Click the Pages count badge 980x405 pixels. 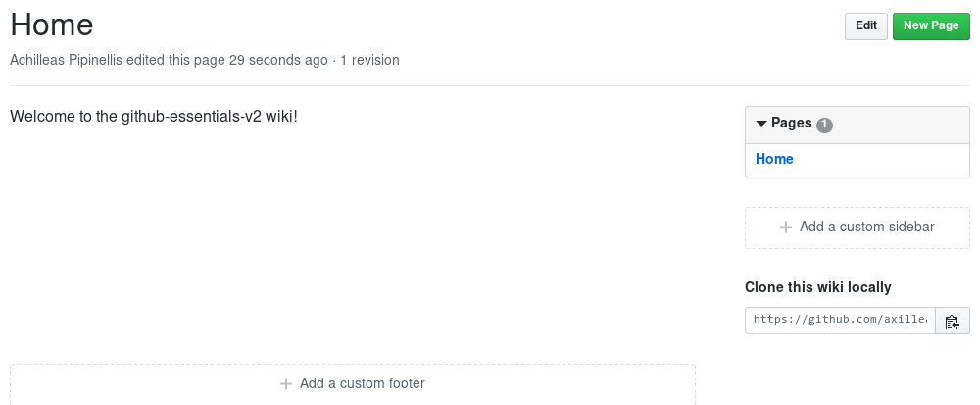824,125
